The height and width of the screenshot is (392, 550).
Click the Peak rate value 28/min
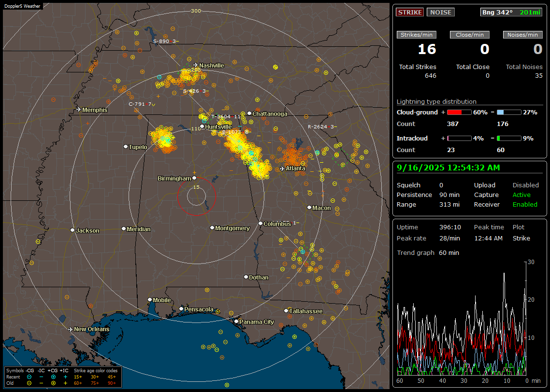pos(450,238)
